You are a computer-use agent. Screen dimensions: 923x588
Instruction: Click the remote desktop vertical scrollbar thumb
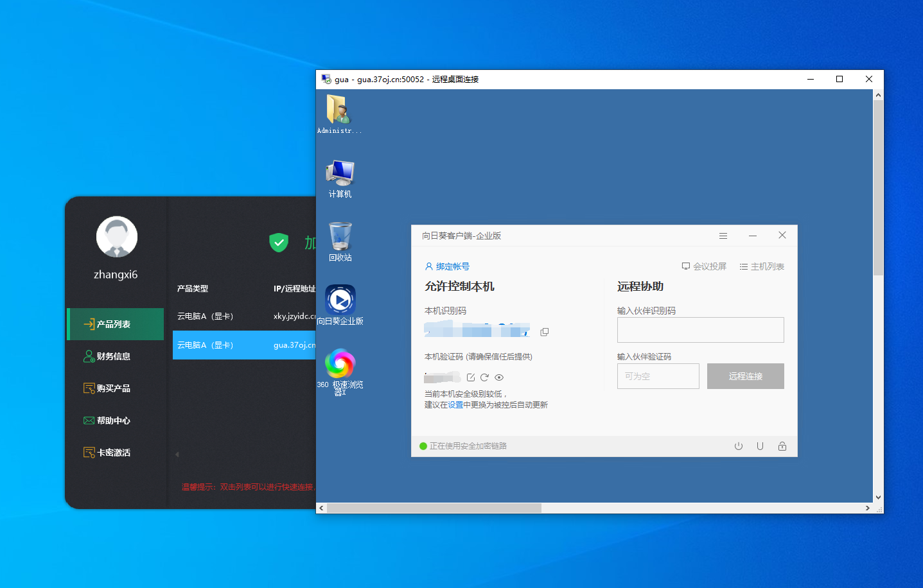pyautogui.click(x=878, y=187)
